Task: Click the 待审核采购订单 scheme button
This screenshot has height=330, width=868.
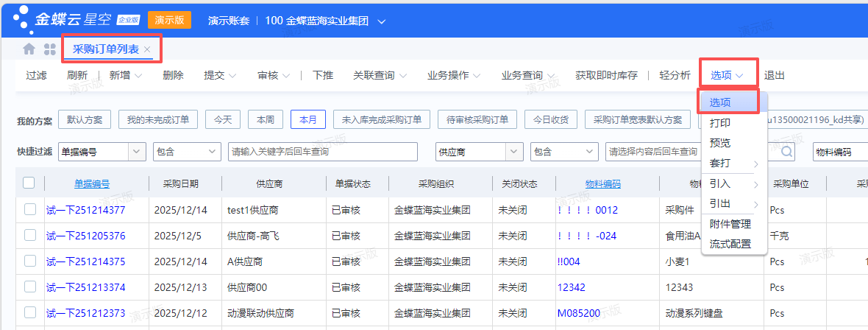Action: click(x=477, y=119)
